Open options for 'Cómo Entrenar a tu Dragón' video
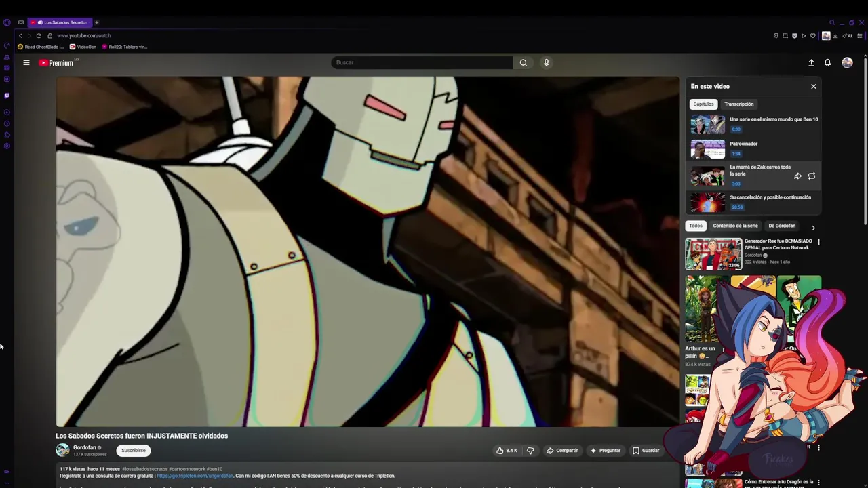Screen dimensions: 868x488 tap(818, 483)
